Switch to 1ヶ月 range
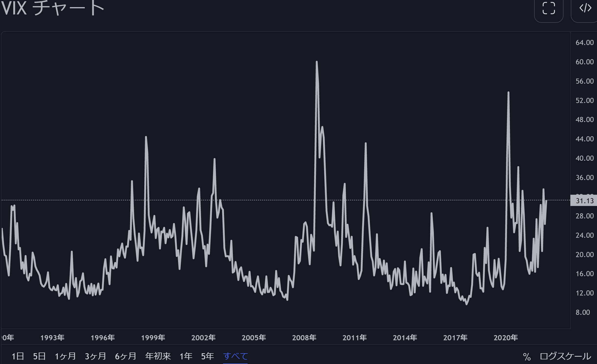This screenshot has height=364, width=597. pos(65,356)
